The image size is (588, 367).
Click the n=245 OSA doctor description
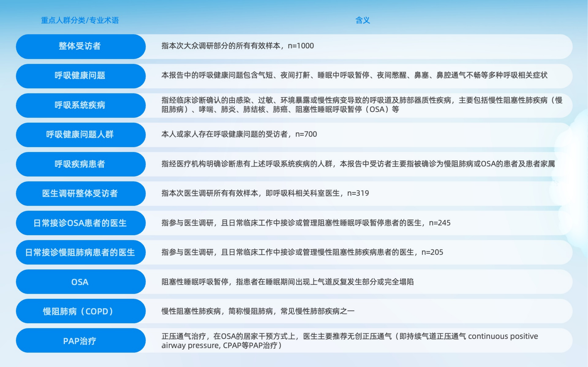click(306, 223)
